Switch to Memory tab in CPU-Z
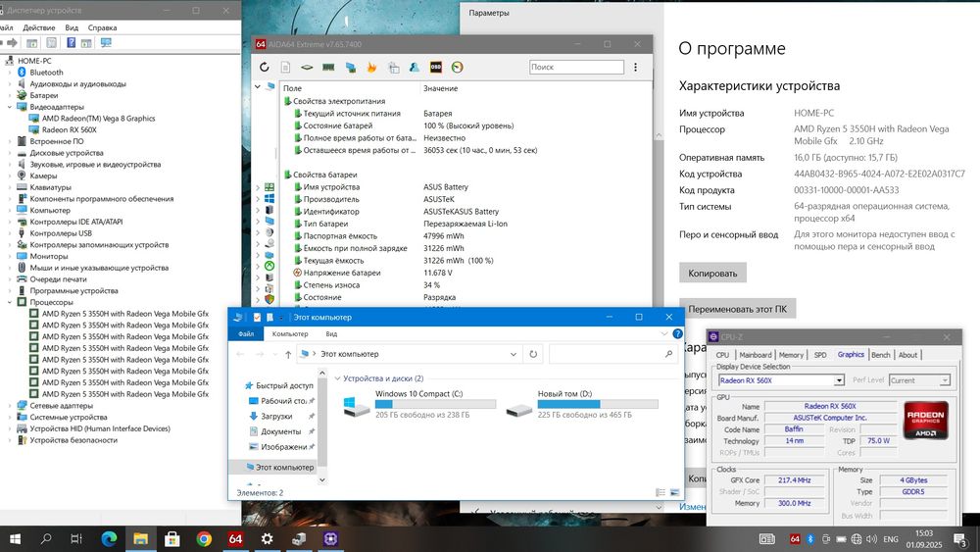This screenshot has height=552, width=980. click(x=791, y=355)
